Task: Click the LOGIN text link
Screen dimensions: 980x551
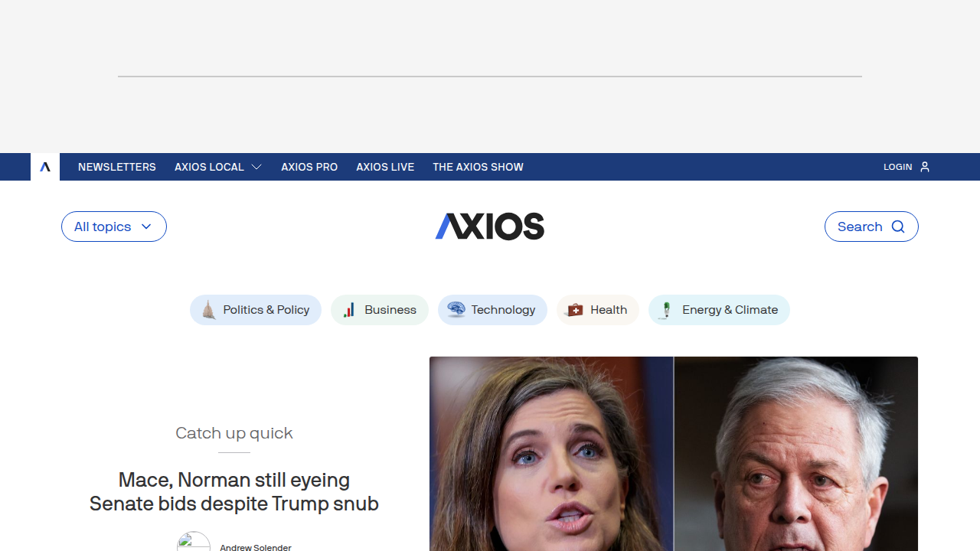Action: (897, 167)
